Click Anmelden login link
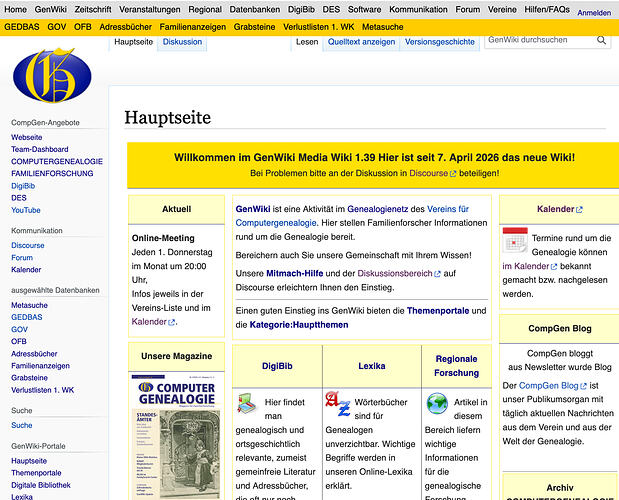This screenshot has height=500, width=619. pyautogui.click(x=594, y=13)
